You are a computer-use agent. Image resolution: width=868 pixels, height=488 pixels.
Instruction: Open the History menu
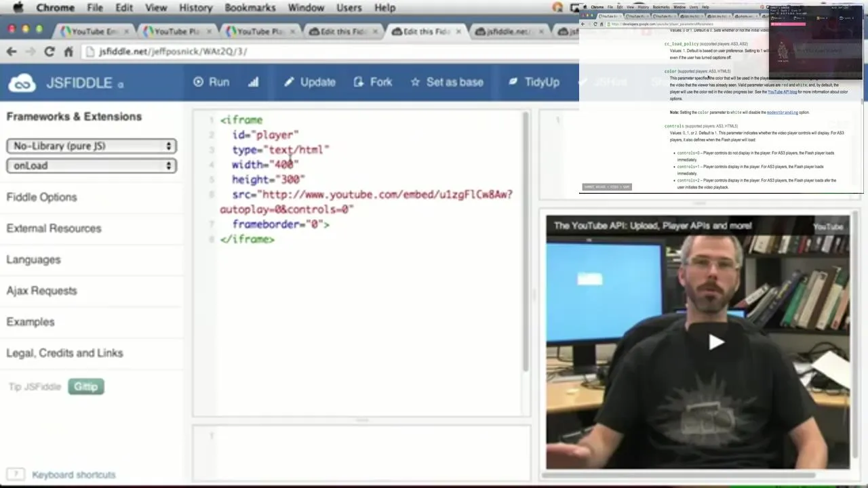tap(195, 7)
